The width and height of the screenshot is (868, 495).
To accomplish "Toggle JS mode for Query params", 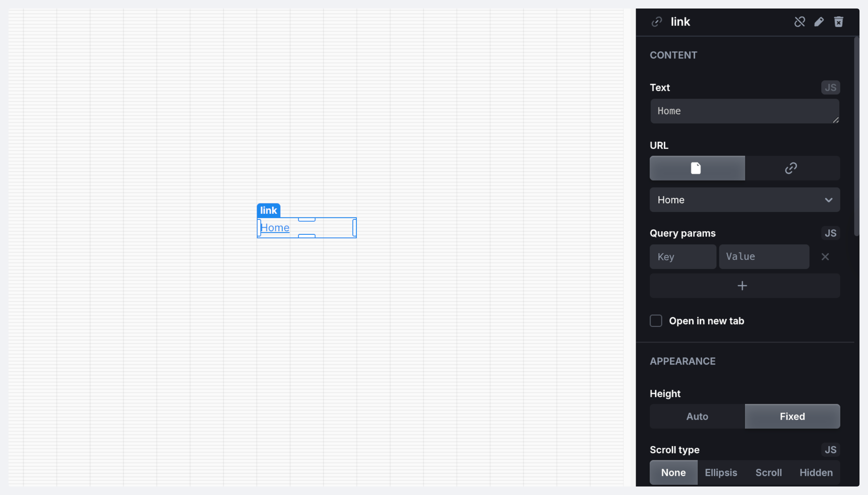I will click(x=830, y=233).
